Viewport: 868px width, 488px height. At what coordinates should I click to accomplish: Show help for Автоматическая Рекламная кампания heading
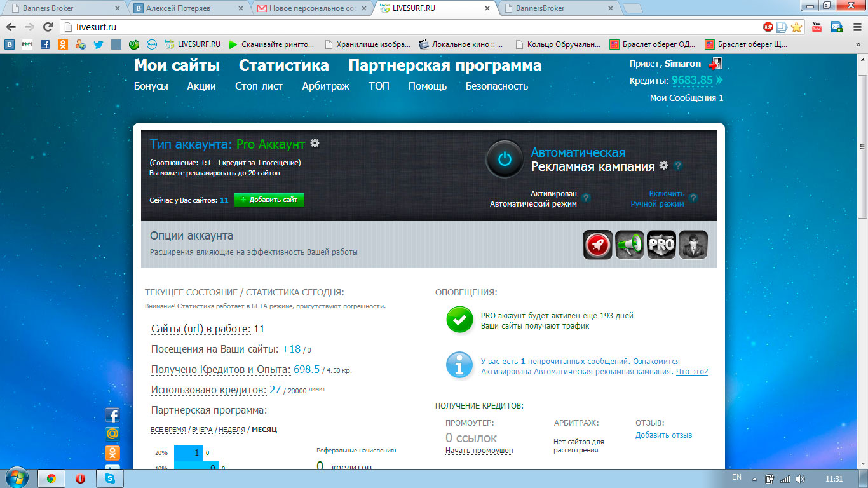tap(678, 166)
